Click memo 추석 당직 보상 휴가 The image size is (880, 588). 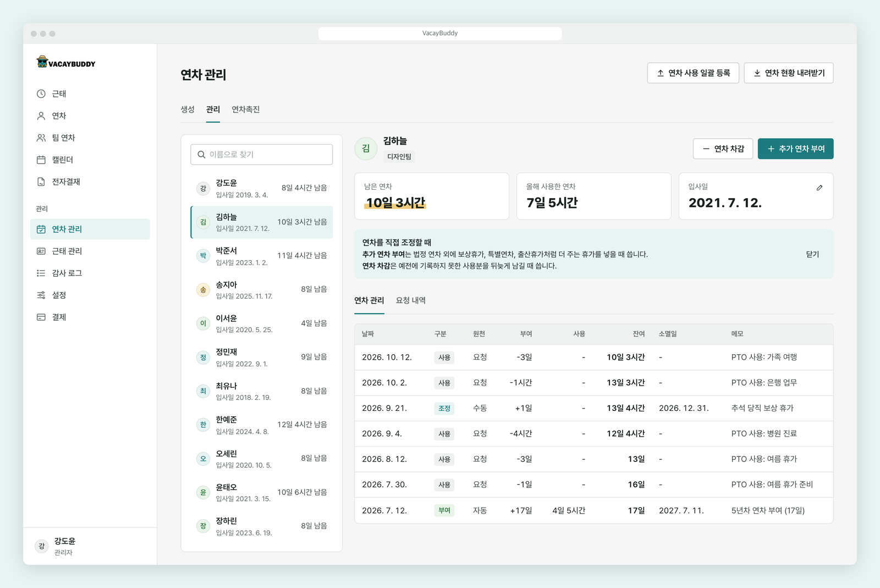762,408
